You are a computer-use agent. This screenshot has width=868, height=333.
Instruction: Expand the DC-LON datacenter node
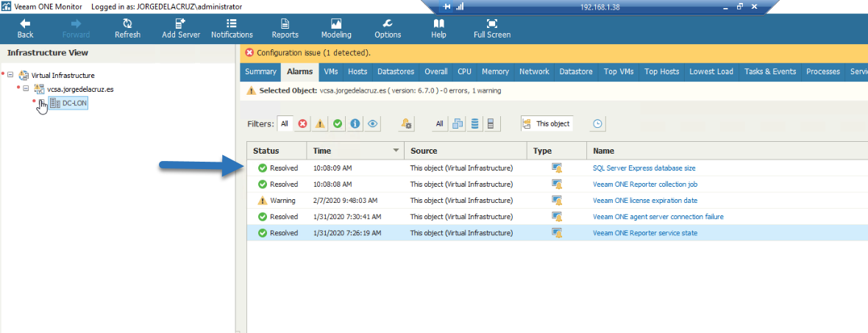point(41,103)
